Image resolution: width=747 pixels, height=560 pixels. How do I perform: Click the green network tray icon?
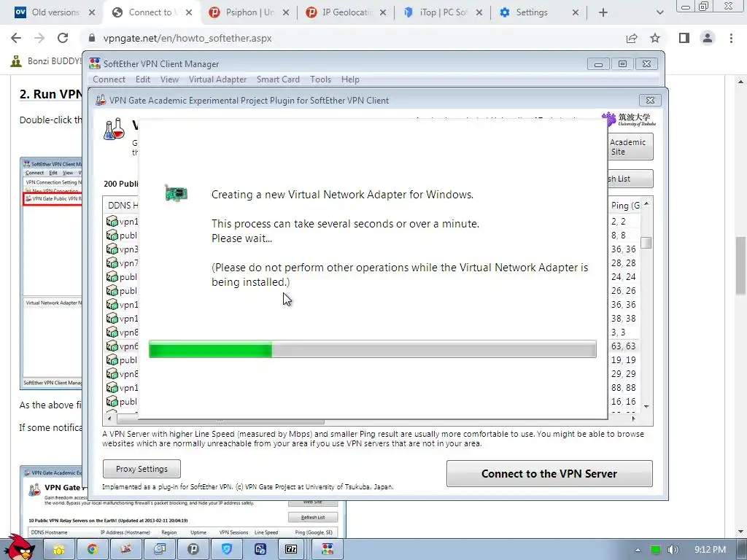[656, 550]
